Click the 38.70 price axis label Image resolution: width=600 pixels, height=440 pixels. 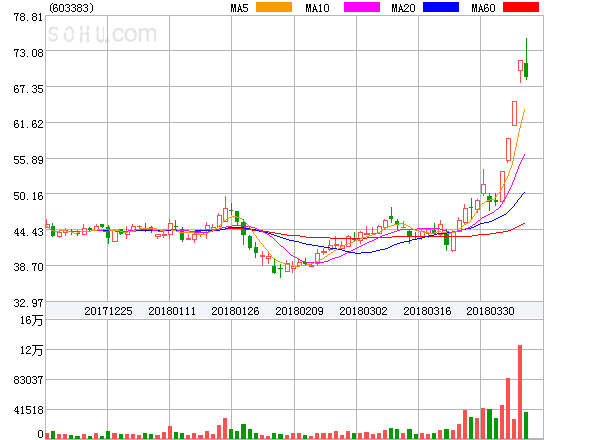(28, 267)
